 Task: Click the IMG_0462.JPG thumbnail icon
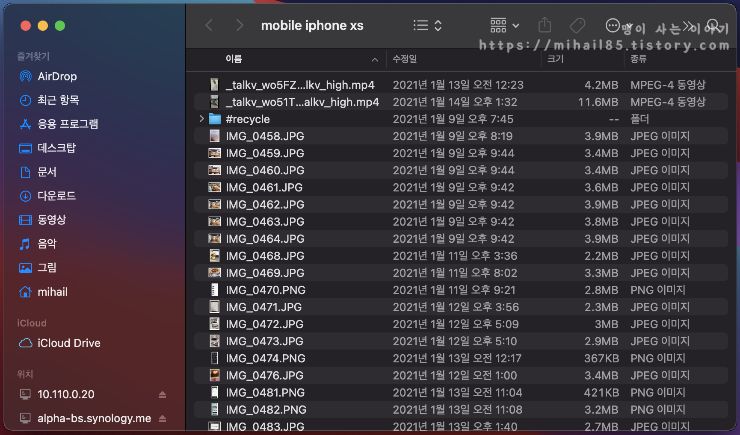tap(215, 204)
